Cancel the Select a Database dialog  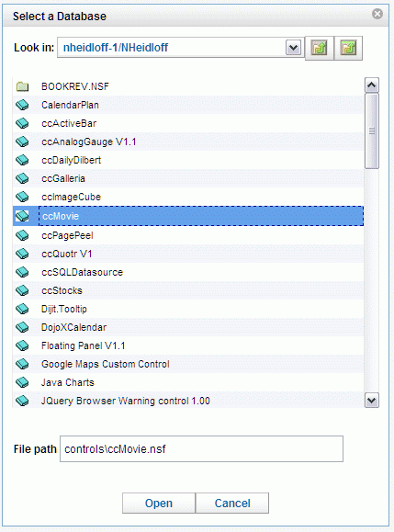[x=232, y=504]
